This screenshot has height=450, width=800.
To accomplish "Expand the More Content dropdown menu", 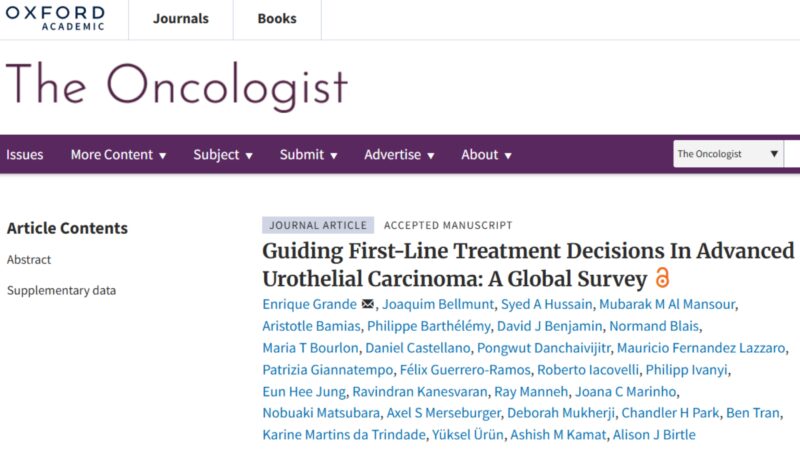I will [118, 155].
